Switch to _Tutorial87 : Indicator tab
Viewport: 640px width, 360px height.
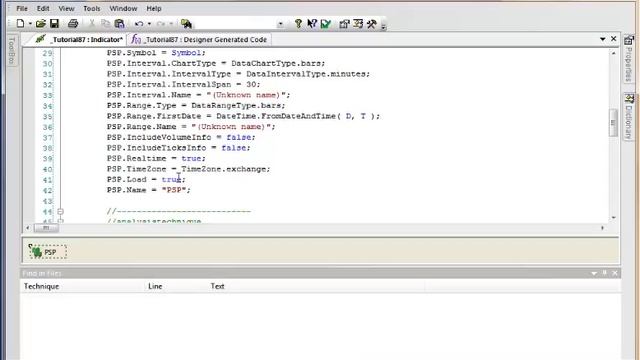[x=78, y=39]
